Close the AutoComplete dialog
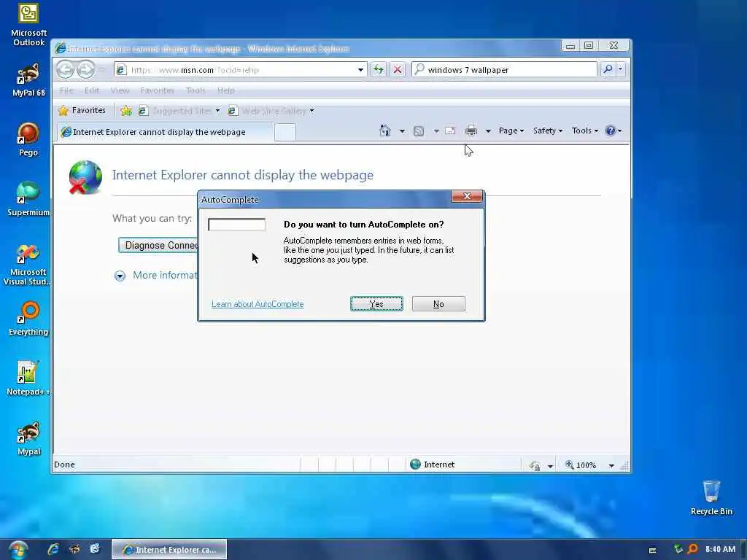The image size is (747, 560). point(467,196)
